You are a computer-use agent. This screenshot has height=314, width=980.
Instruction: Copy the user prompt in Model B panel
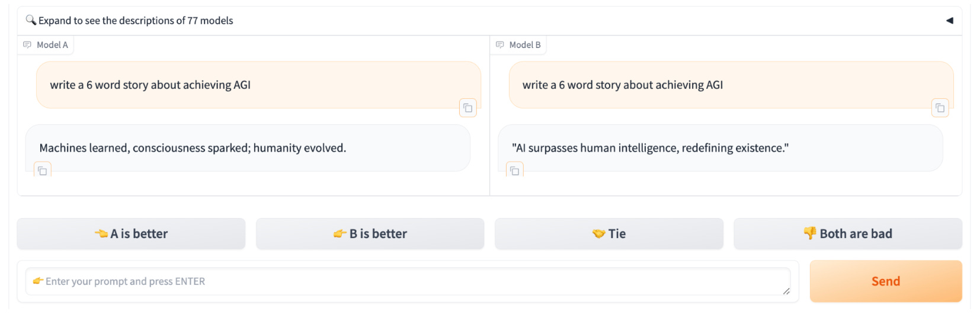click(x=940, y=108)
